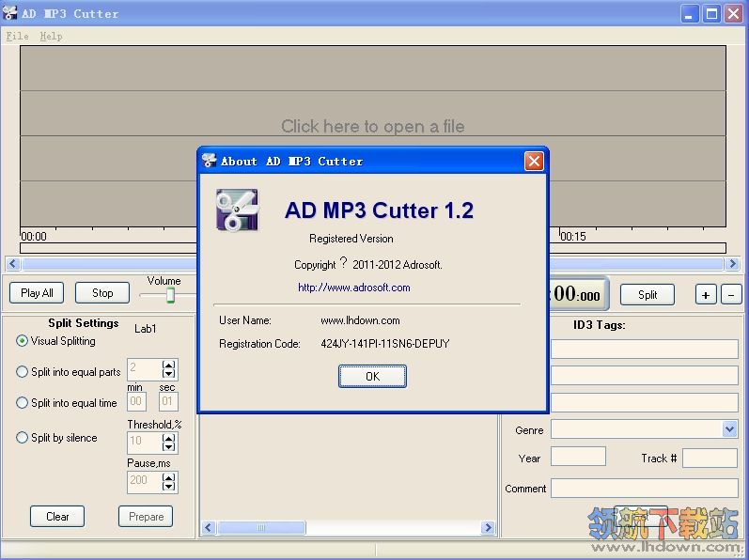The width and height of the screenshot is (749, 560).
Task: Increase the equal parts count spinner
Action: 168,366
